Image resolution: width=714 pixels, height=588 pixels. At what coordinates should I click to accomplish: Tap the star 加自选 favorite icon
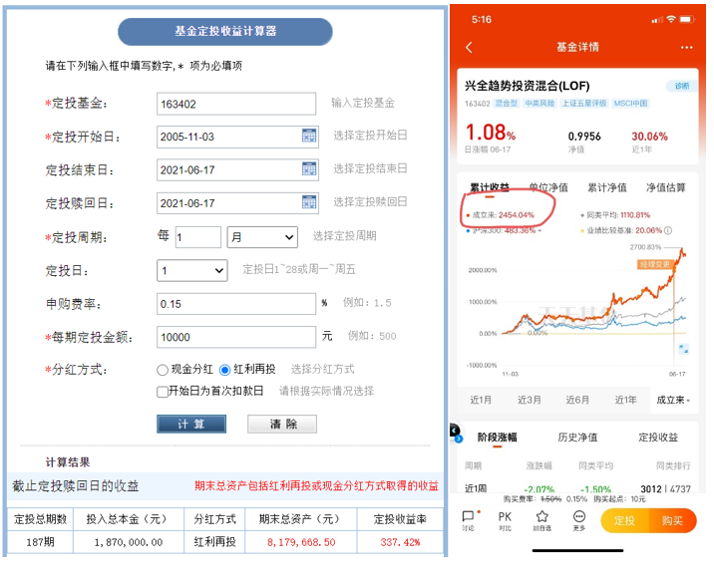click(x=541, y=520)
